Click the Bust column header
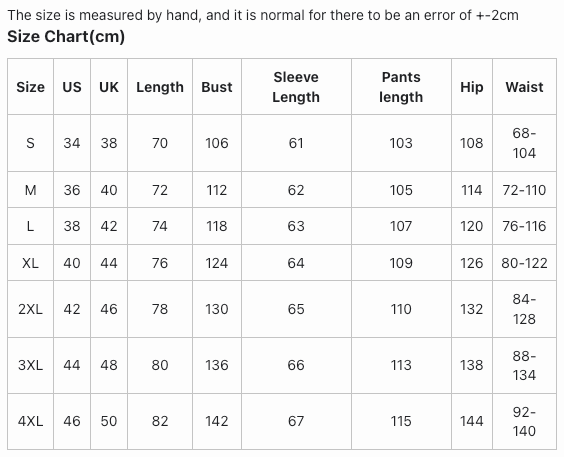This screenshot has width=564, height=457. click(x=217, y=87)
